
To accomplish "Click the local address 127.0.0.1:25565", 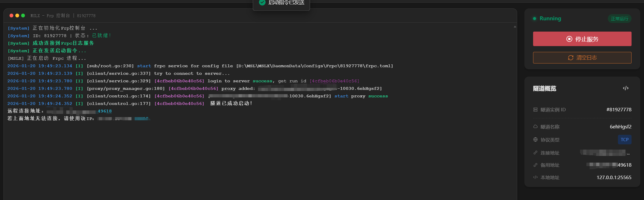I will tap(614, 177).
